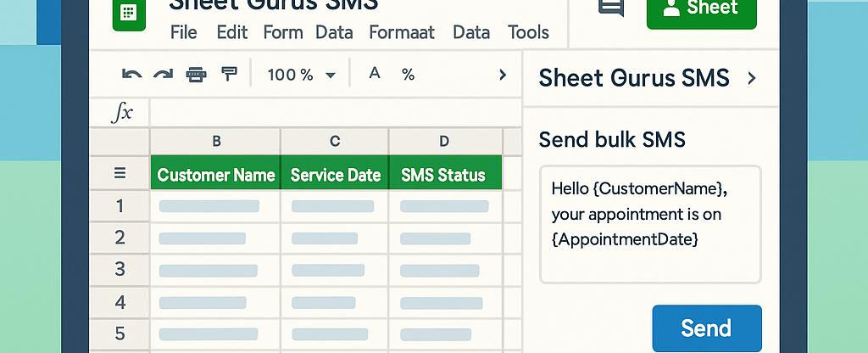Select row 1 header
Image resolution: width=868 pixels, height=353 pixels.
coord(120,206)
